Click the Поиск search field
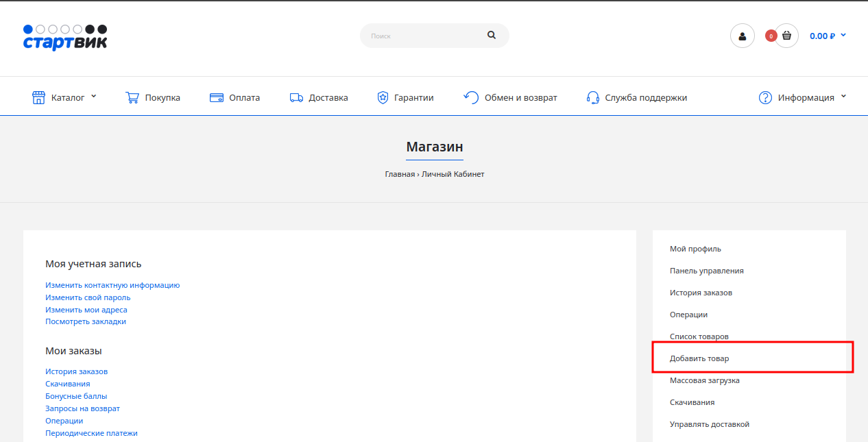Viewport: 868px width, 442px height. click(x=422, y=36)
